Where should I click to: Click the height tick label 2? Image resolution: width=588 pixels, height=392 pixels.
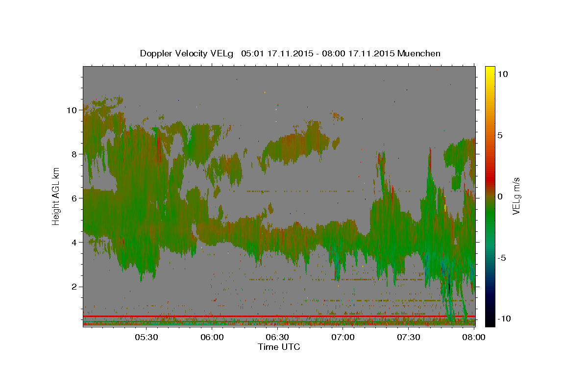[x=74, y=287]
